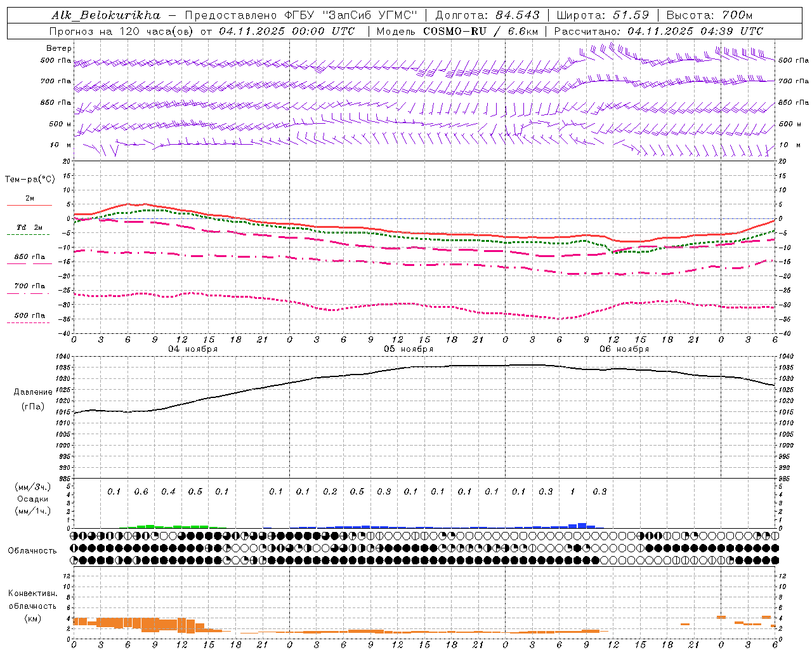This screenshot has height=650, width=812.
Task: Click the Ветер wind section label
Action: [59, 48]
